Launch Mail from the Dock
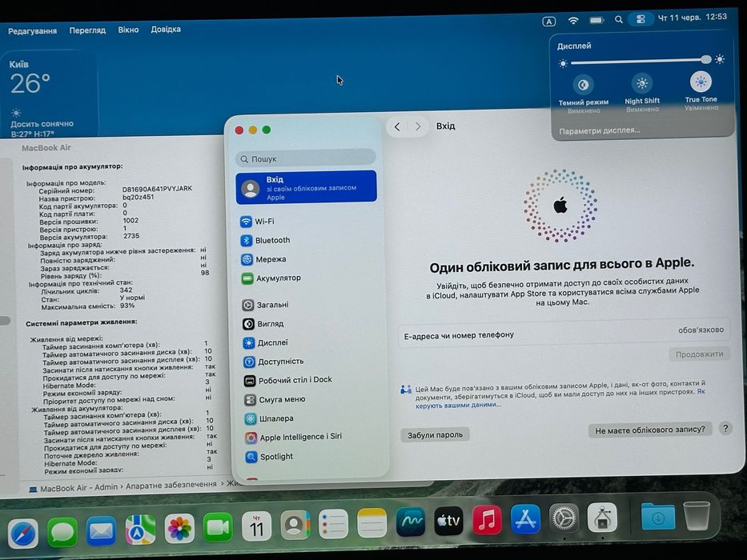747x560 pixels. 101,530
